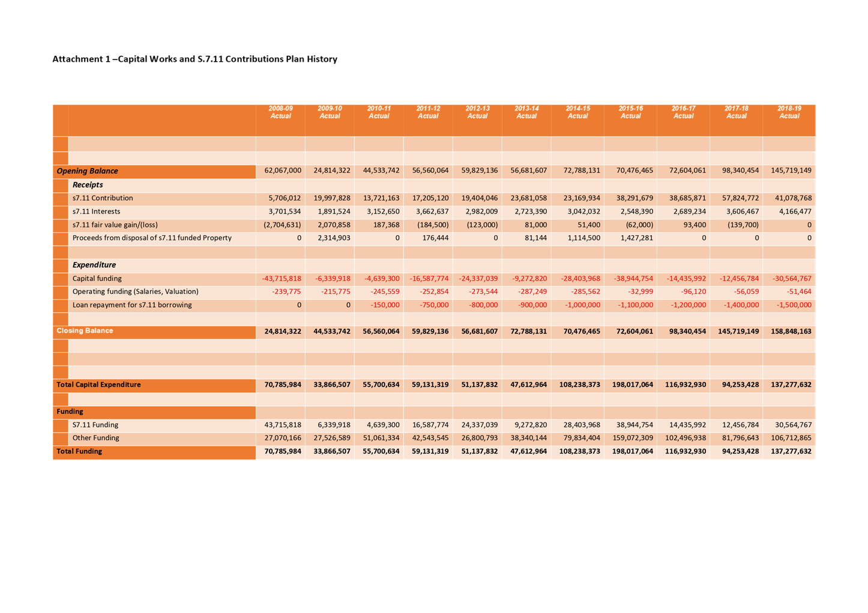Screen dimensions: 868x613
Task: Click loan repayment value -1,500,000
Action: [x=794, y=305]
